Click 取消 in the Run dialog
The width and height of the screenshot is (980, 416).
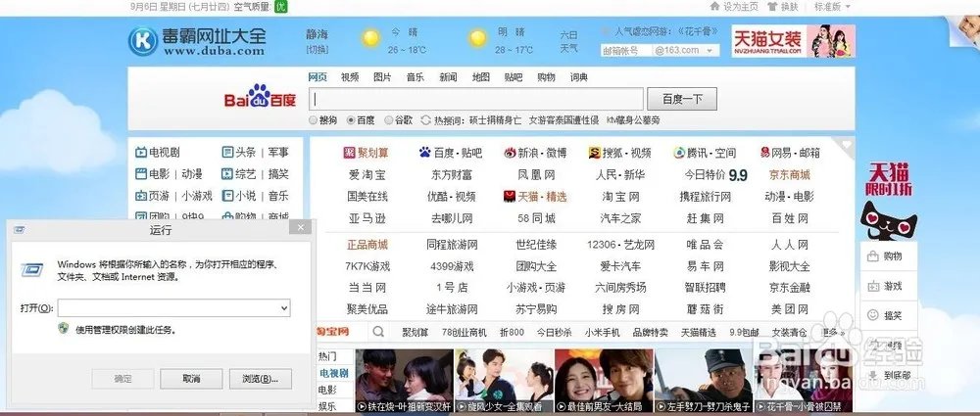coord(191,379)
